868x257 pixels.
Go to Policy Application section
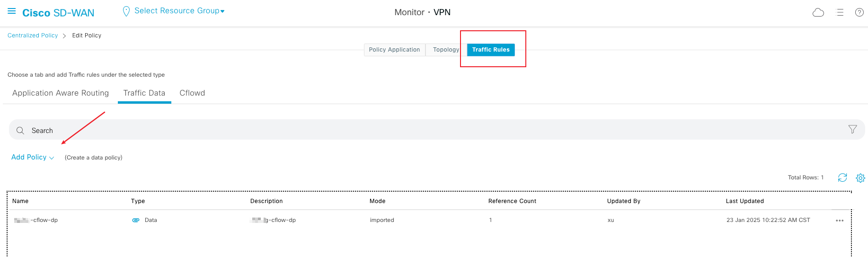pos(394,50)
